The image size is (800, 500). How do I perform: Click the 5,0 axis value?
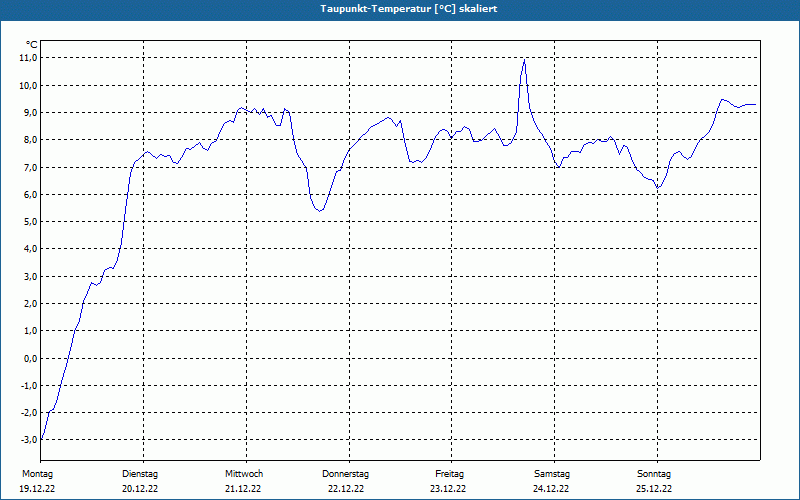[30, 221]
